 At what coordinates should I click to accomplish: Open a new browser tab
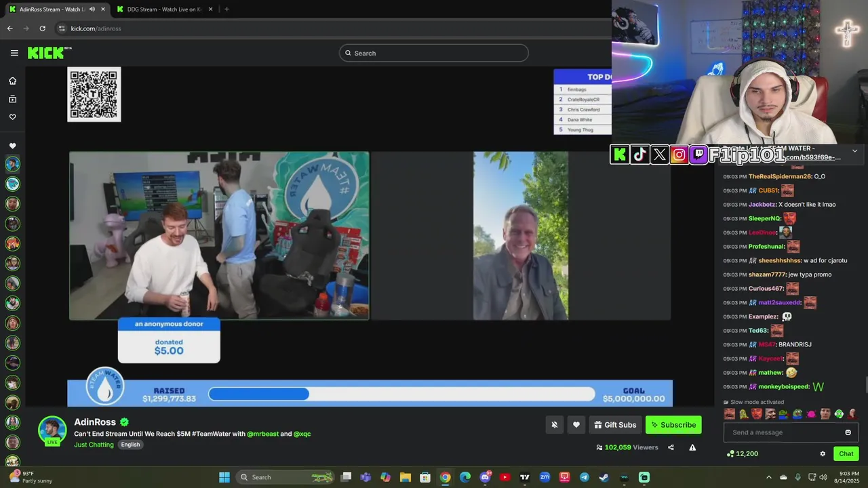(226, 9)
